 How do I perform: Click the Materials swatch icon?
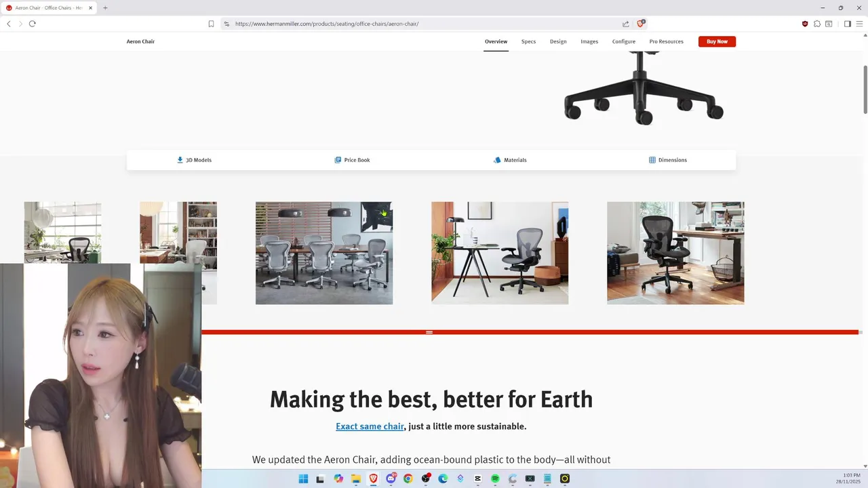pos(497,160)
